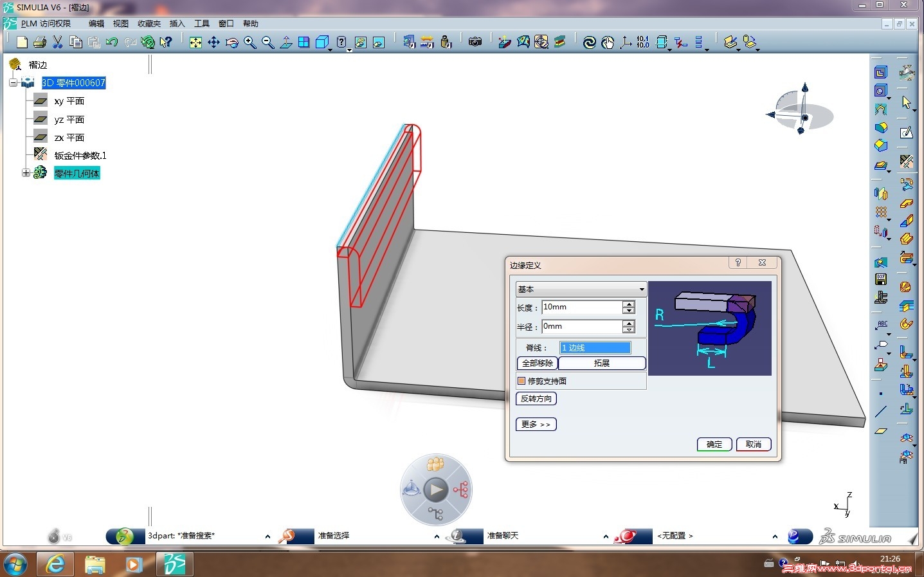This screenshot has height=577, width=924.
Task: Click the Print icon in toolbar
Action: point(39,42)
